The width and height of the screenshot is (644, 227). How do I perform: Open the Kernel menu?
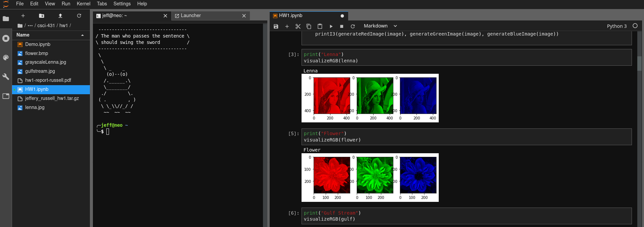tap(83, 4)
